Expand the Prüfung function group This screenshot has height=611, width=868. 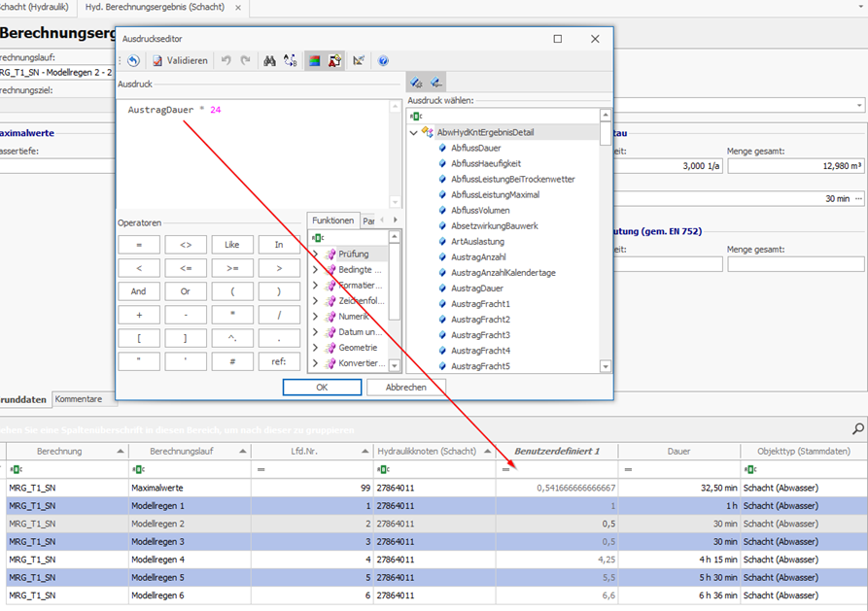tap(315, 255)
